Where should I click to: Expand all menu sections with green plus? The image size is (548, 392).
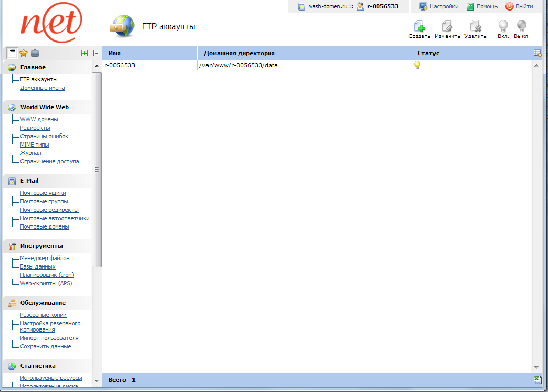[85, 53]
